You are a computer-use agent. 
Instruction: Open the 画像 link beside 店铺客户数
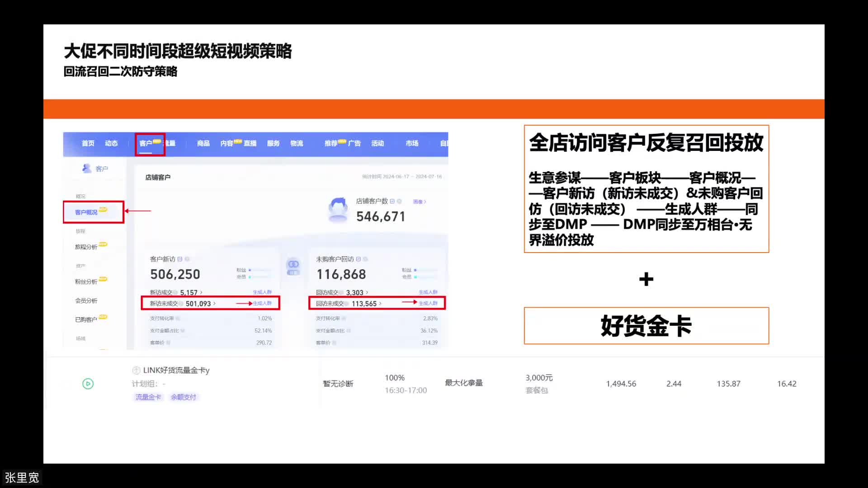(x=420, y=201)
